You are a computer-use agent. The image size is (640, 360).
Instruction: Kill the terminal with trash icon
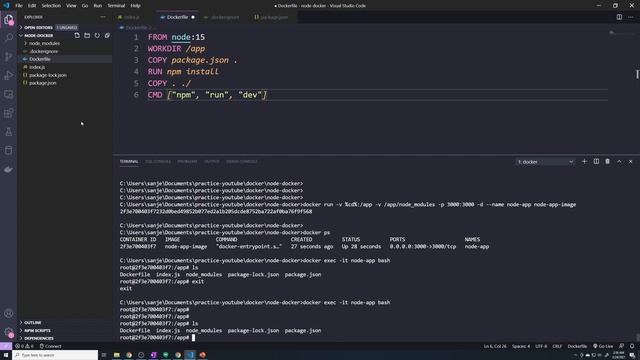click(x=607, y=162)
